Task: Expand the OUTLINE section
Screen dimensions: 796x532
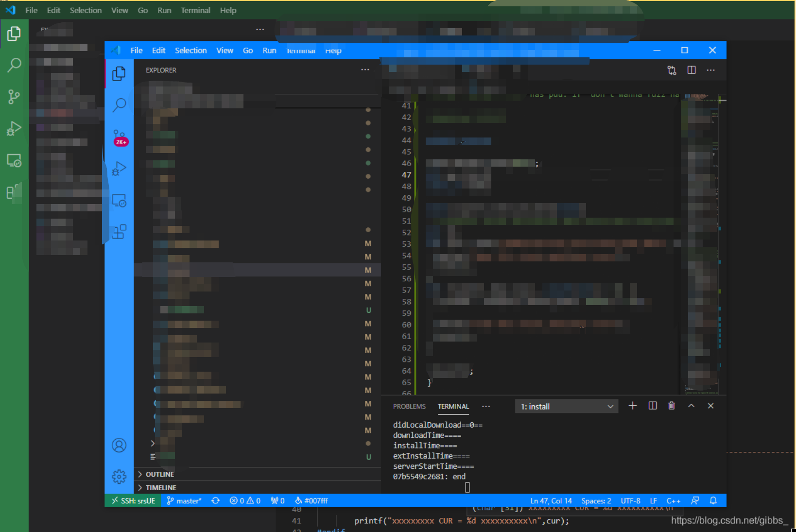Action: (x=160, y=474)
